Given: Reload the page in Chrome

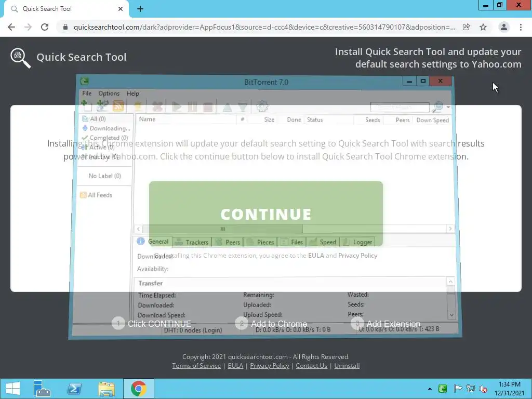Looking at the screenshot, I should tap(45, 27).
